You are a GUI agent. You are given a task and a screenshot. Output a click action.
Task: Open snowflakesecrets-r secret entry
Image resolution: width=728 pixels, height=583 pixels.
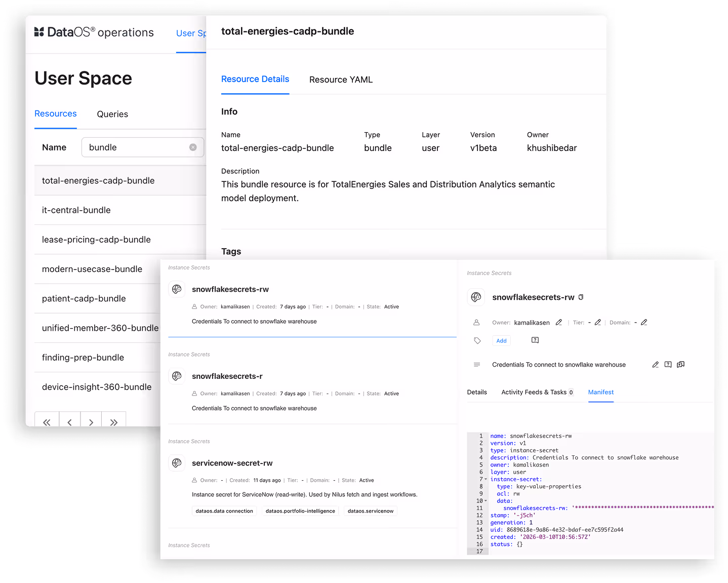click(x=227, y=376)
